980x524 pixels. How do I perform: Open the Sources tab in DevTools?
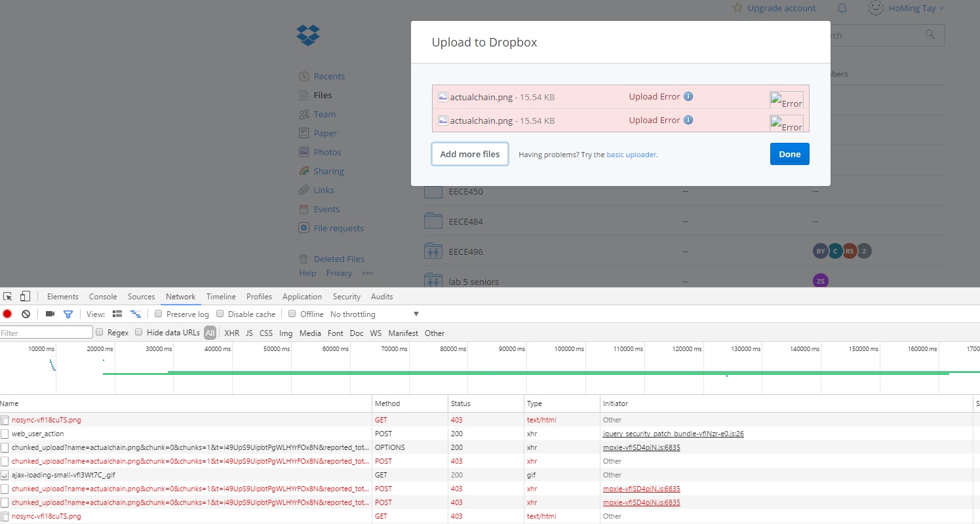[141, 297]
